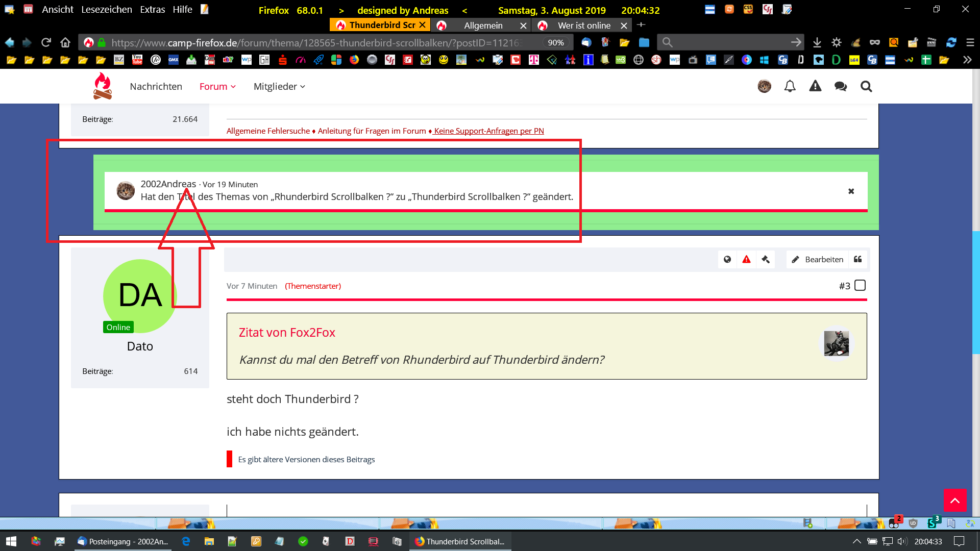Click the Firefox home toolbar button
Viewport: 980px width, 551px height.
65,42
